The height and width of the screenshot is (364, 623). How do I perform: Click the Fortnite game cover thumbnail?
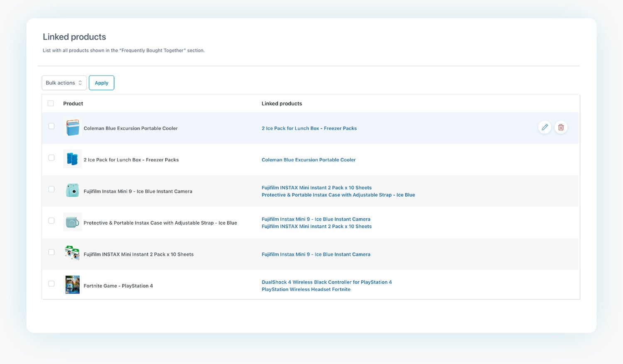[x=72, y=284]
